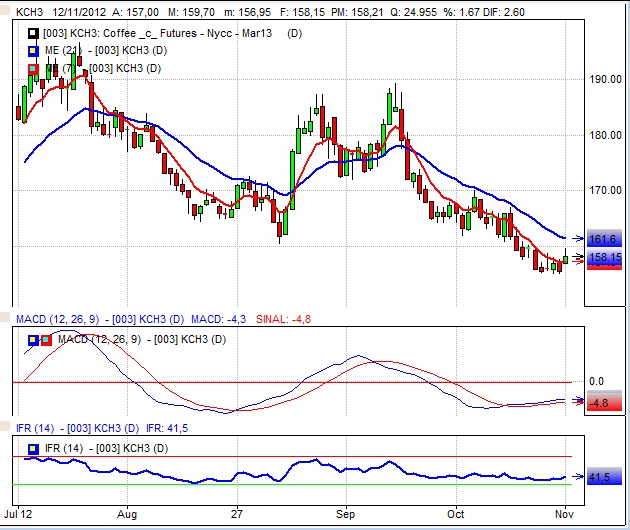Click the 0.0 level on the MACD axis

click(597, 382)
